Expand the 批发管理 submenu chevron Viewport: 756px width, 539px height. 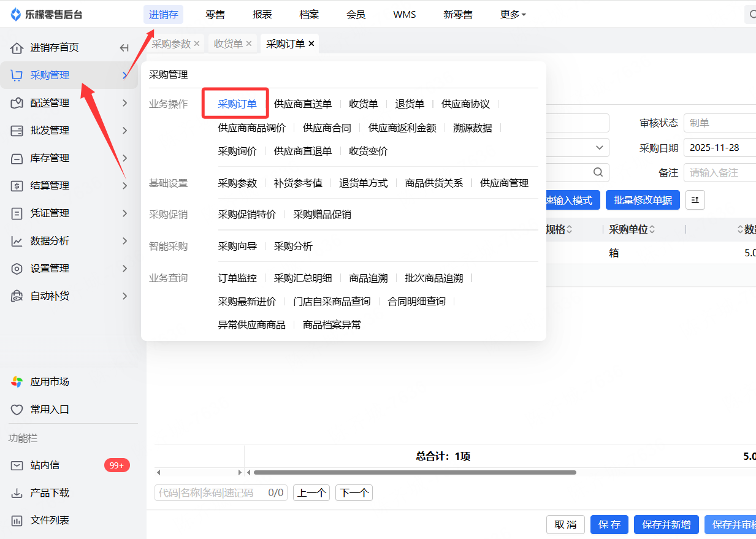pos(125,131)
